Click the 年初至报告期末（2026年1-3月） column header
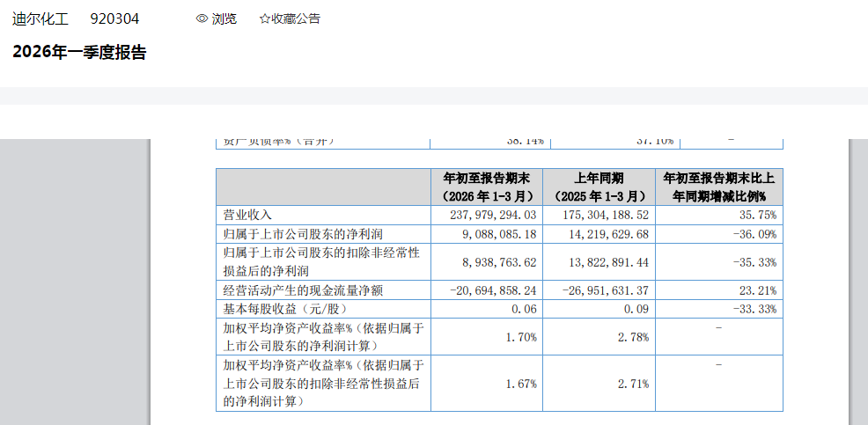868x425 pixels. point(487,187)
